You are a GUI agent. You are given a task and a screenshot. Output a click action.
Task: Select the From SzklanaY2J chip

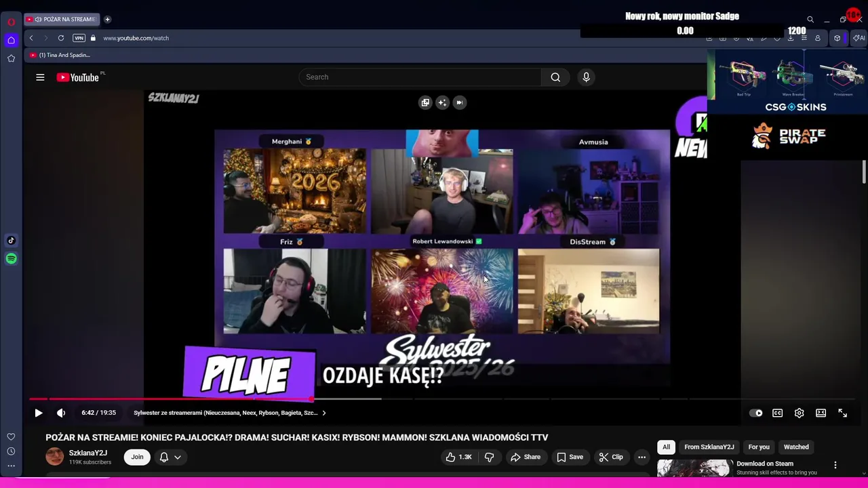pos(709,447)
